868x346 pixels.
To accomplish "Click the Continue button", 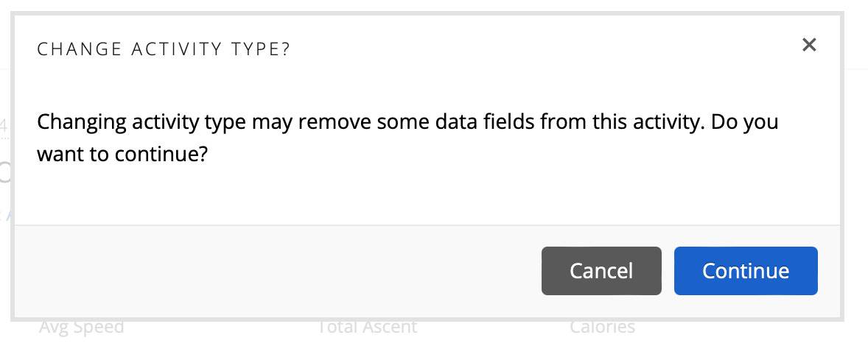I will 745,271.
